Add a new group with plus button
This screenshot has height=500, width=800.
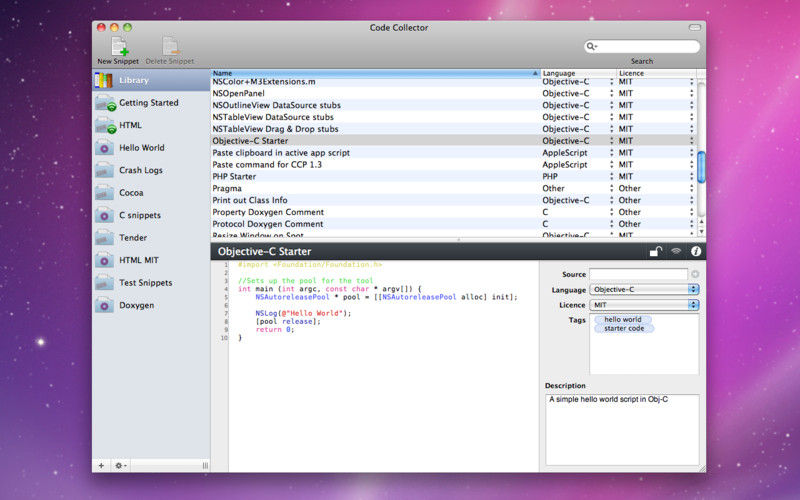click(x=101, y=465)
